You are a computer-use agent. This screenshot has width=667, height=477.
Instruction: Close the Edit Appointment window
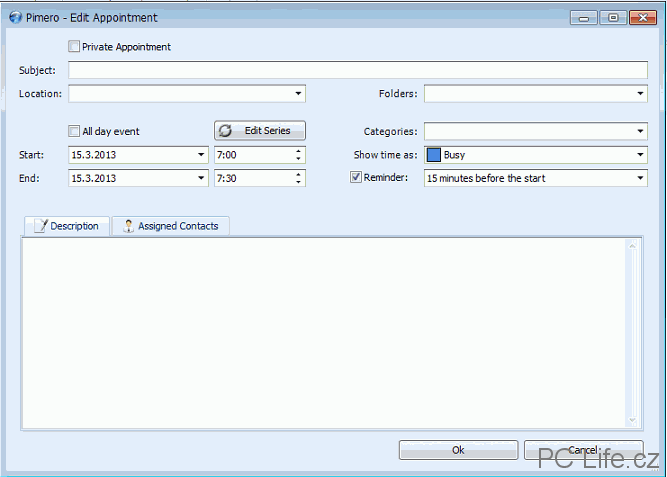pyautogui.click(x=643, y=18)
